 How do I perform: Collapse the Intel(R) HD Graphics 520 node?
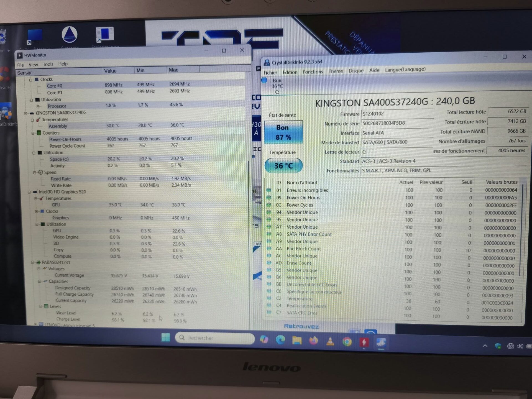29,192
